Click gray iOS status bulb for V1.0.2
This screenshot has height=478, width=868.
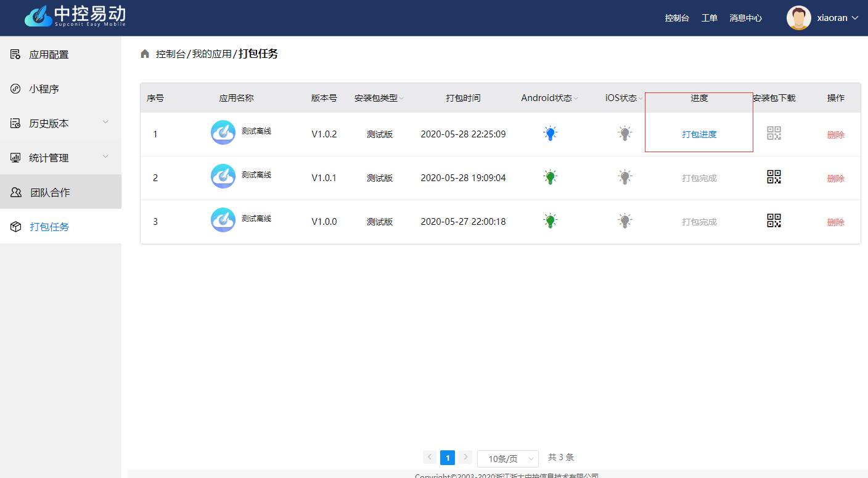point(625,133)
